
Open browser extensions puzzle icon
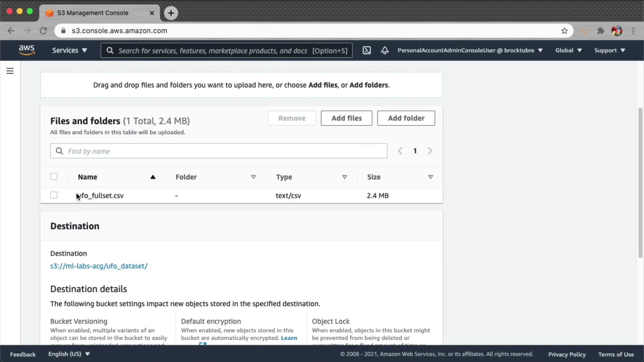pos(600,31)
